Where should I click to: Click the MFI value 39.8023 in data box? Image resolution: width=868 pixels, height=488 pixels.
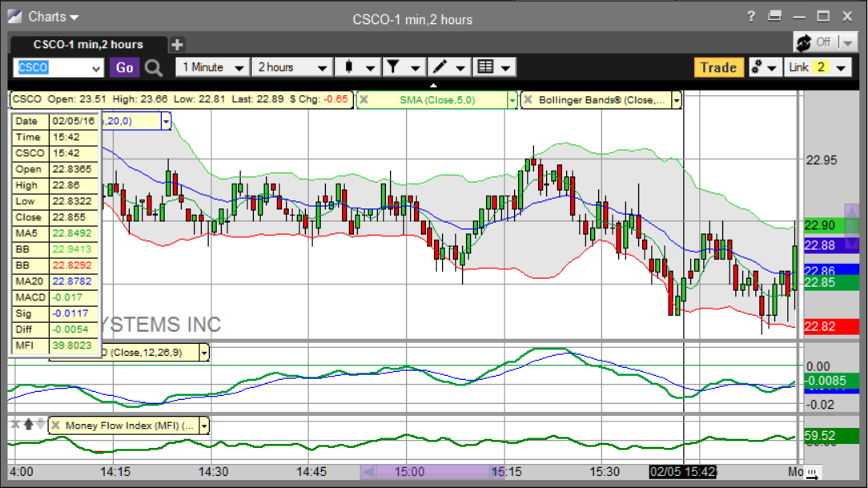(72, 345)
